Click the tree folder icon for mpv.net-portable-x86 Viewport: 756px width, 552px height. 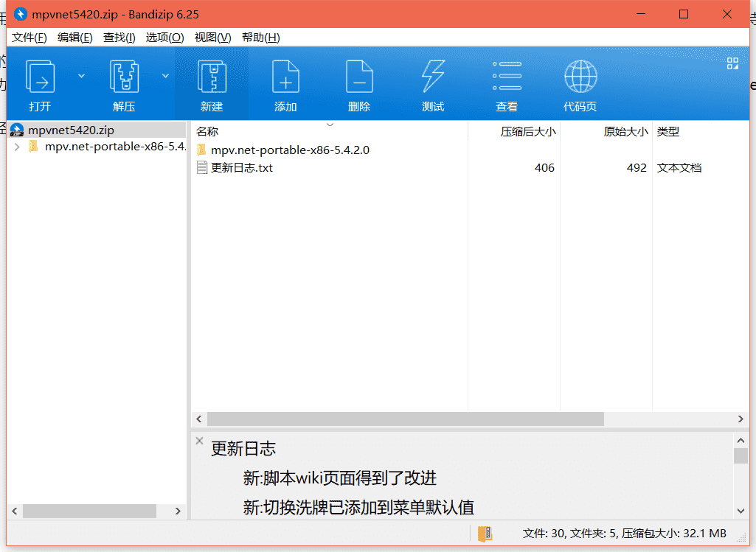(x=32, y=147)
